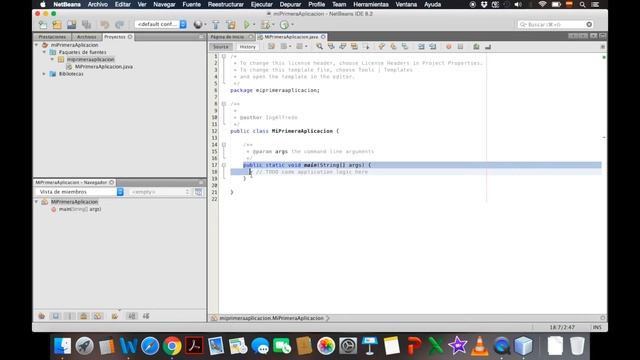Screen dimensions: 640x360
Task: Click the VLC cone icon in the Dock
Action: [x=480, y=346]
